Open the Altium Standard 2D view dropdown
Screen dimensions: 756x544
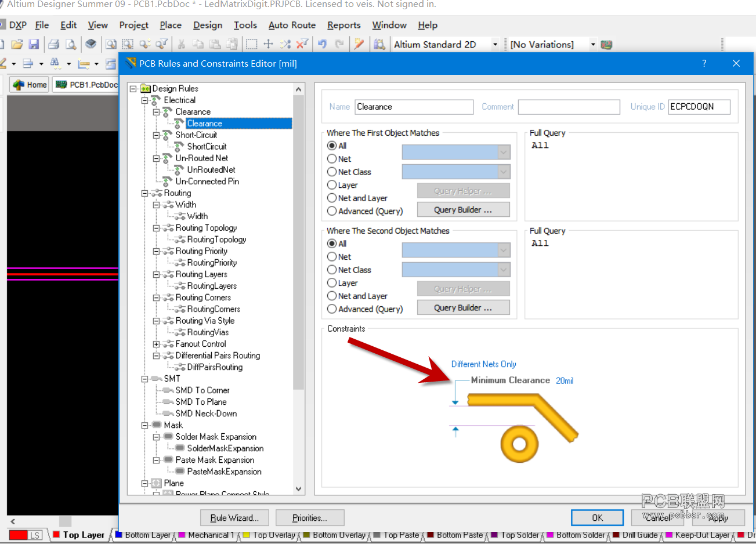click(x=495, y=45)
